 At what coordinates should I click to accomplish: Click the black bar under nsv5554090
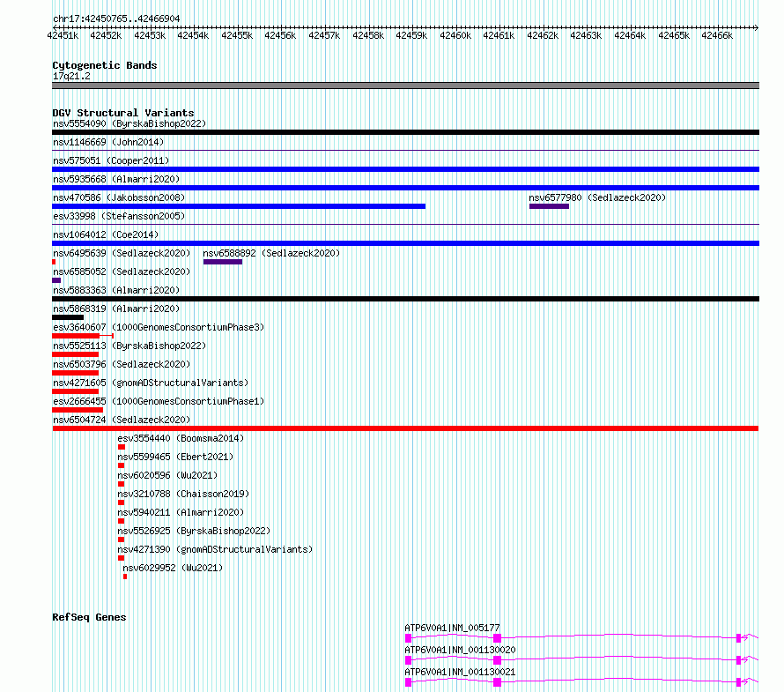pyautogui.click(x=405, y=132)
